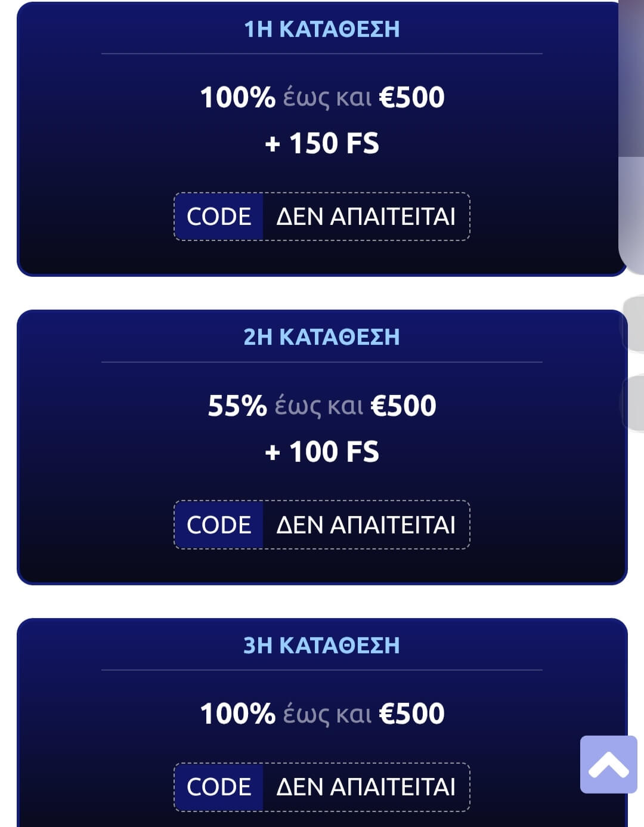Click CODE label in 1Η ΚΑΤΑΘΕΣΗ card
The image size is (644, 827).
pos(219,217)
